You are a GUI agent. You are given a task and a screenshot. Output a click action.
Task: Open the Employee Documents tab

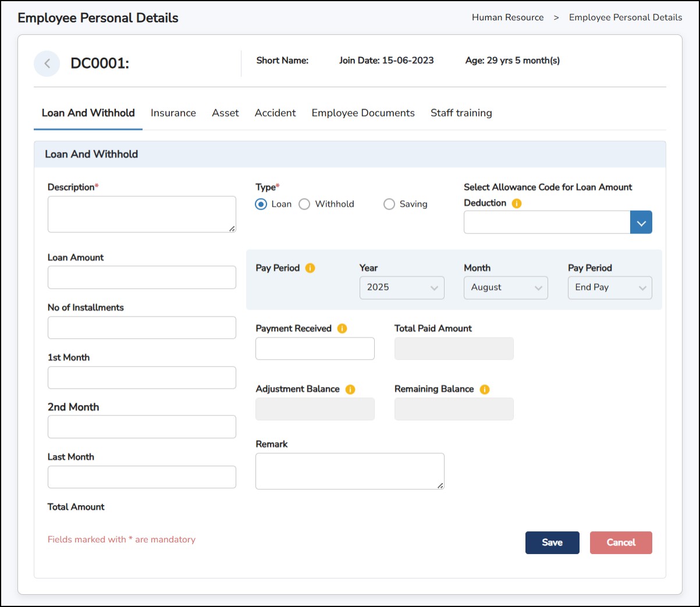coord(363,113)
